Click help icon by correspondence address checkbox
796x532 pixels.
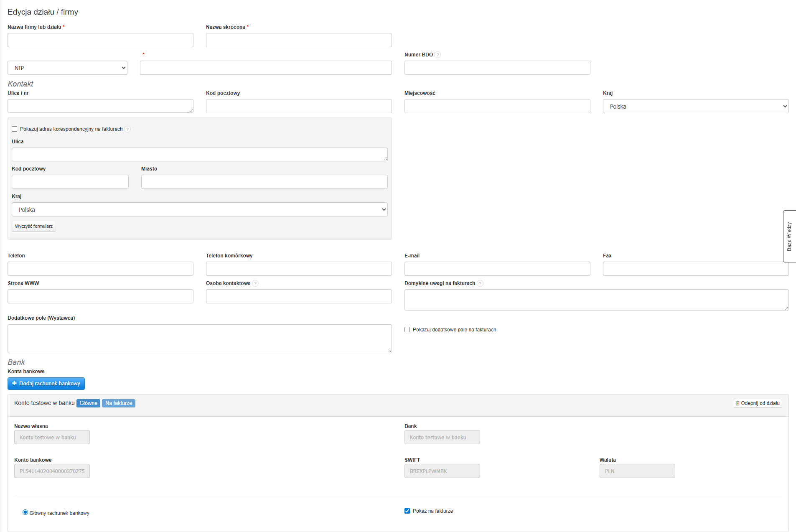[x=127, y=129]
